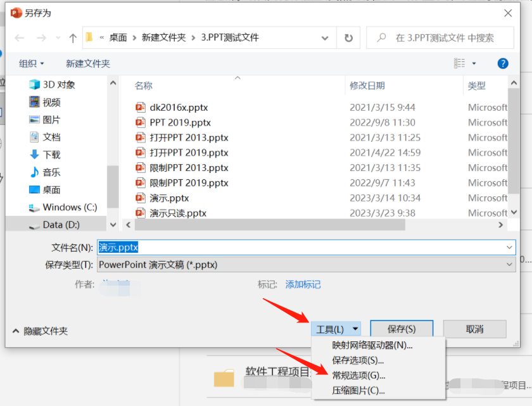This screenshot has width=532, height=406.
Task: Choose 压缩图片(C)... menu item
Action: click(358, 390)
